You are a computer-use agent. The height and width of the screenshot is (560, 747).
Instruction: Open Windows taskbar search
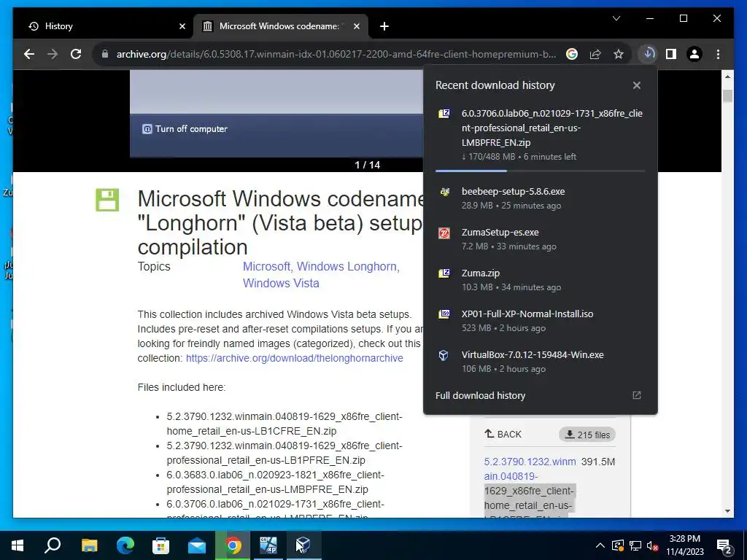[x=53, y=545]
